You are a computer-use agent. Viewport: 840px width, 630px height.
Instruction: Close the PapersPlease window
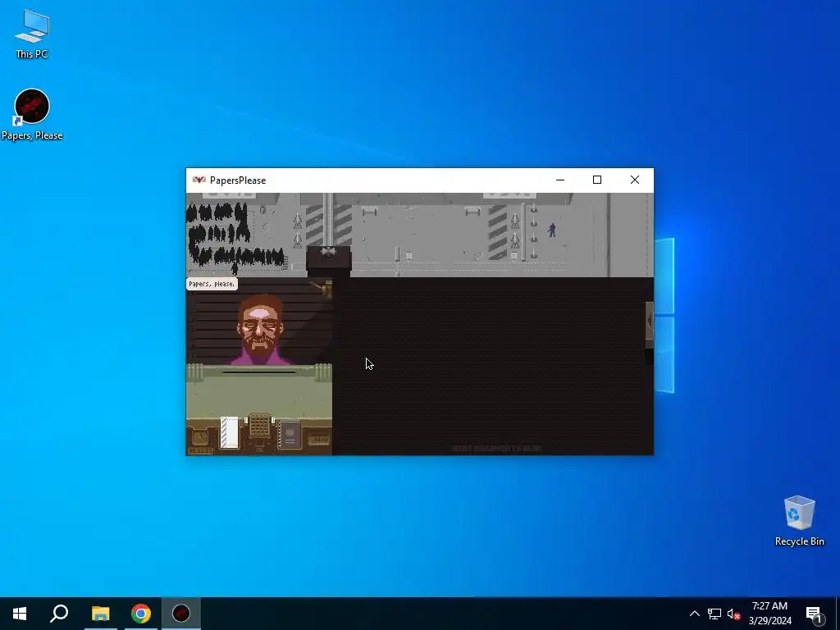pos(635,180)
